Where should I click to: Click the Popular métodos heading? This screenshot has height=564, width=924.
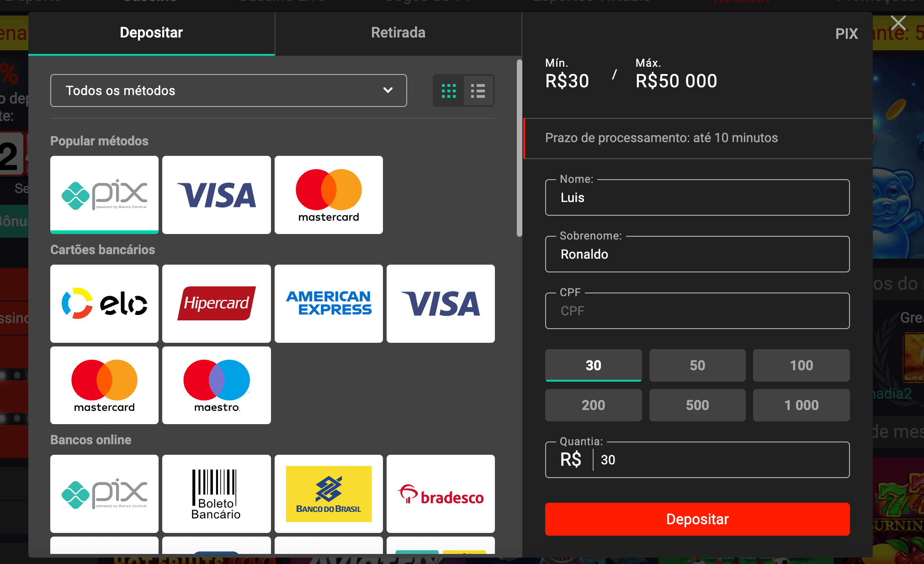(99, 141)
